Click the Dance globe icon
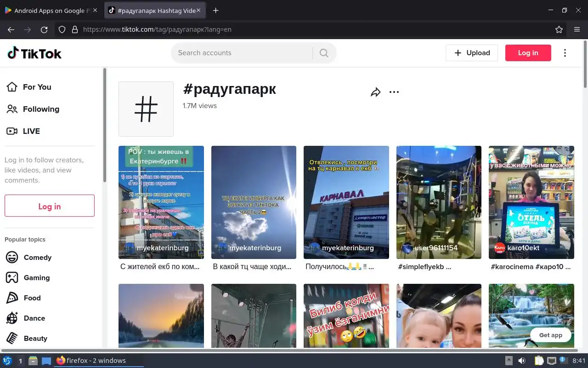Viewport: 588px width, 368px height. coord(12,318)
